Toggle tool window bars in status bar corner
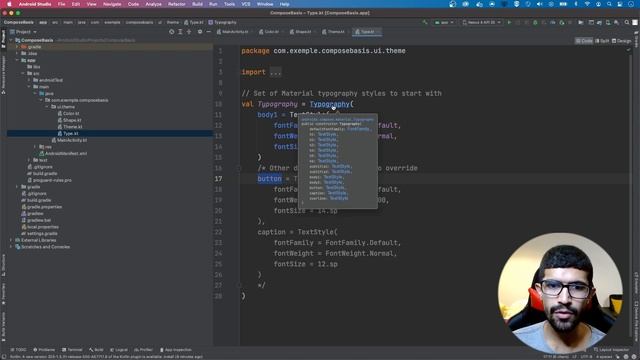640x360 pixels. click(4, 356)
